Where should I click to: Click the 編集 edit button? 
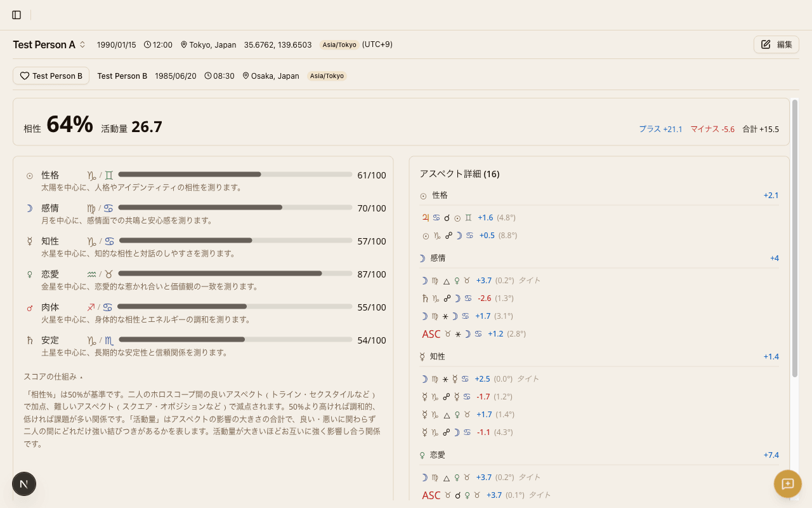coord(776,44)
